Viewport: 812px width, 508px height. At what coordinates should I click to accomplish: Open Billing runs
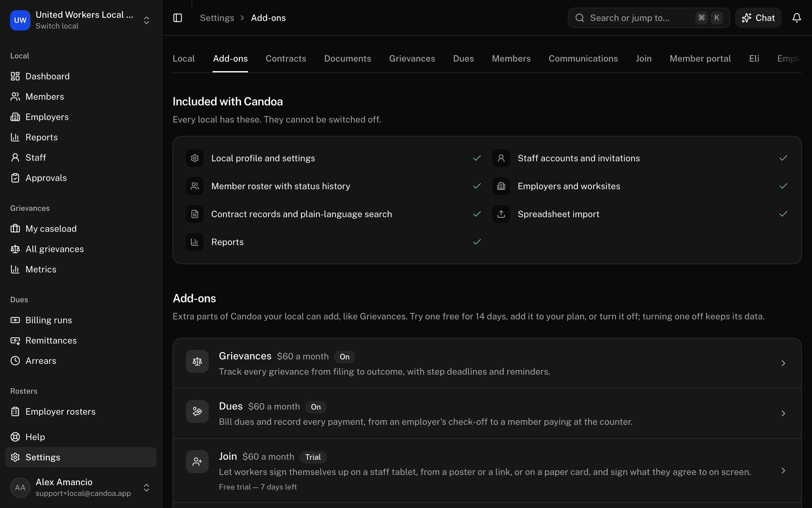pyautogui.click(x=81, y=320)
